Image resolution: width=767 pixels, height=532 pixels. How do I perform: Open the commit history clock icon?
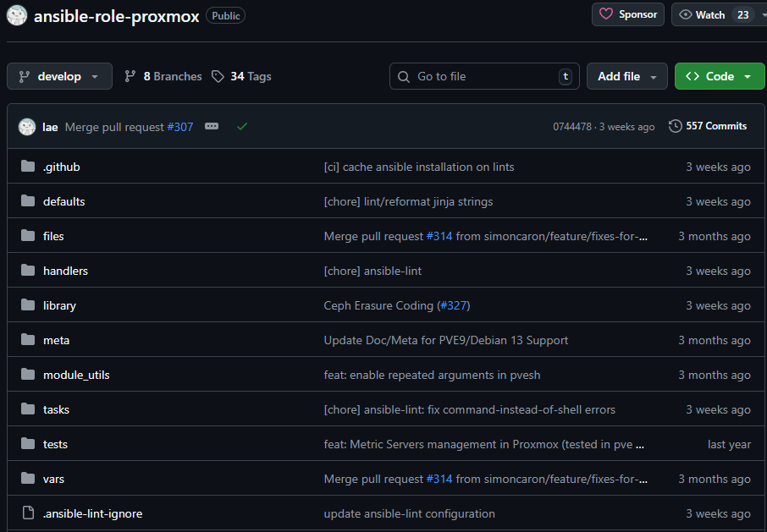[x=675, y=126]
